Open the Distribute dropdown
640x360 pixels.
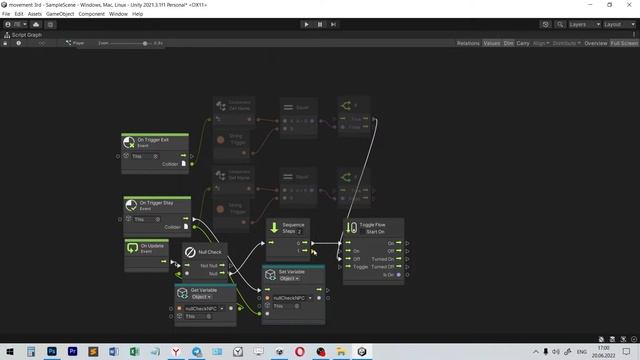pos(567,43)
